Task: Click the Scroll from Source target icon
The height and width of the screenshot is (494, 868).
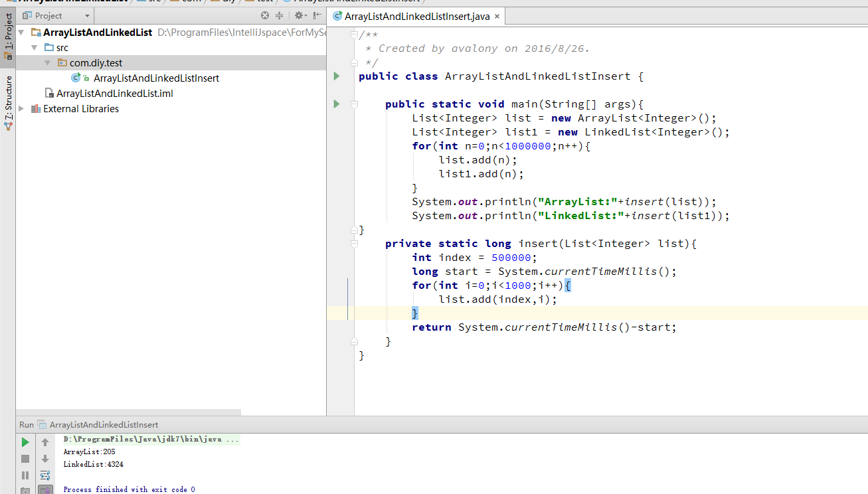Action: (x=265, y=15)
